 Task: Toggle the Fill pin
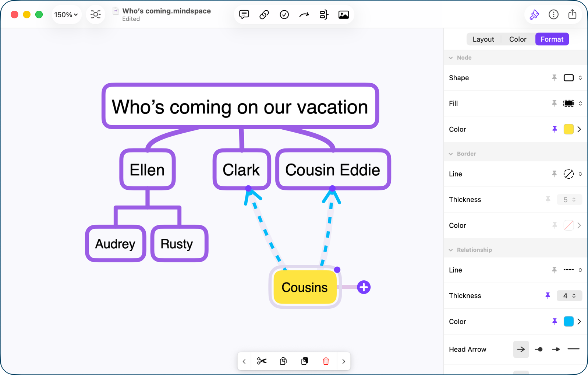tap(555, 104)
